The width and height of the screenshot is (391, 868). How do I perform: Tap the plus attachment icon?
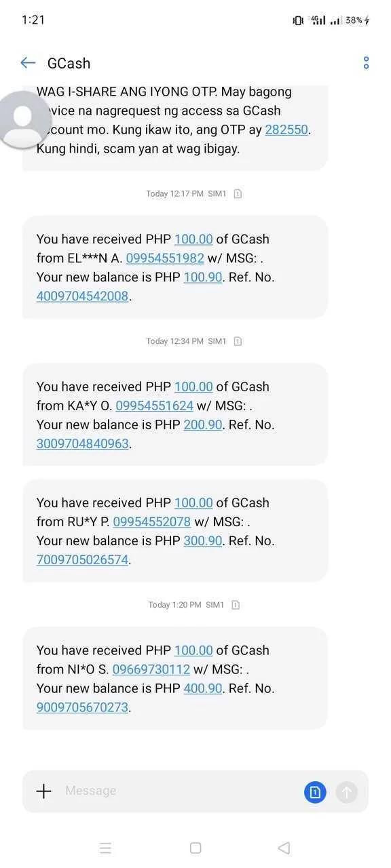[x=43, y=791]
